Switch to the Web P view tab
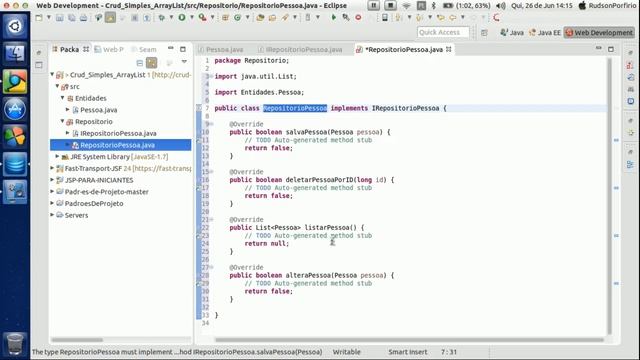This screenshot has width=640, height=360. click(x=109, y=49)
